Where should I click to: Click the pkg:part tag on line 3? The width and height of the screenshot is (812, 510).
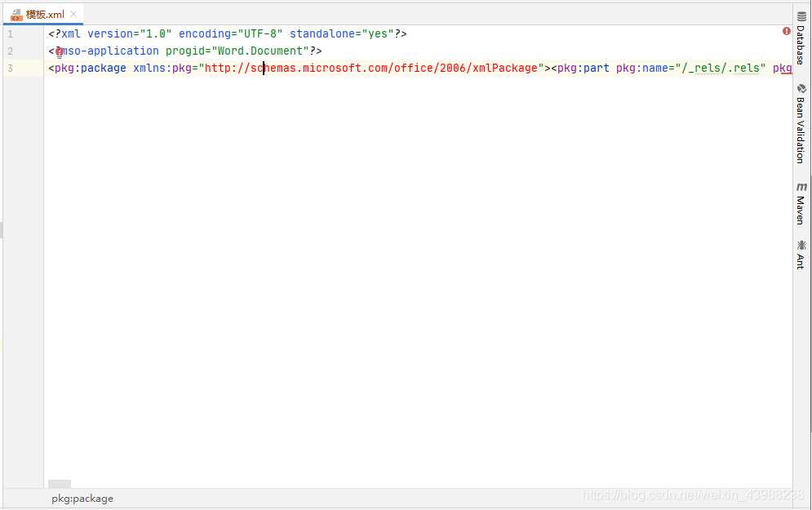point(583,69)
